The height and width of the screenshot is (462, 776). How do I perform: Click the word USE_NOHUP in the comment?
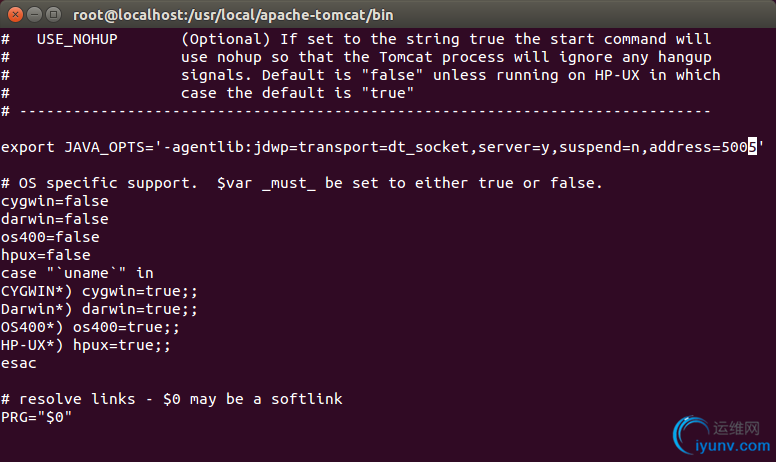tap(77, 39)
